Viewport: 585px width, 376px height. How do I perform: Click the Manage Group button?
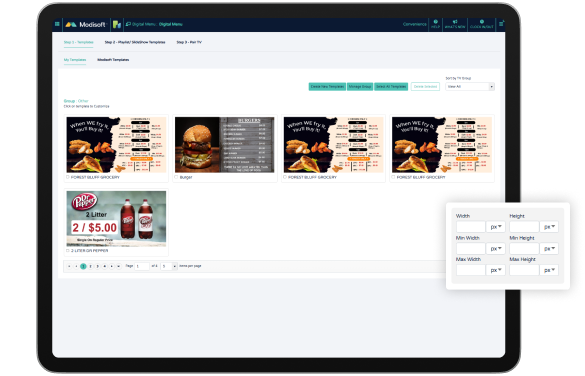pos(360,87)
